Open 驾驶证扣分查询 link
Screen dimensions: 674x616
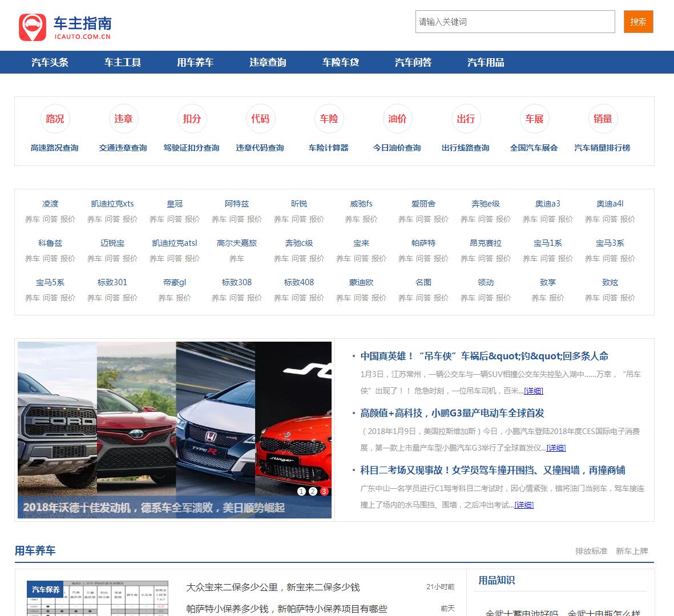(192, 148)
